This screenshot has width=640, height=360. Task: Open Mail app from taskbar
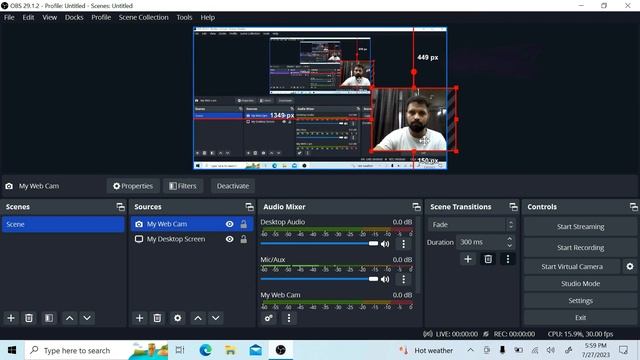tap(256, 350)
